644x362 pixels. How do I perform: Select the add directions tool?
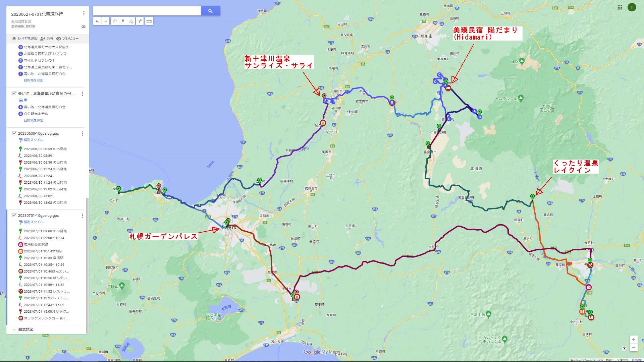click(140, 21)
